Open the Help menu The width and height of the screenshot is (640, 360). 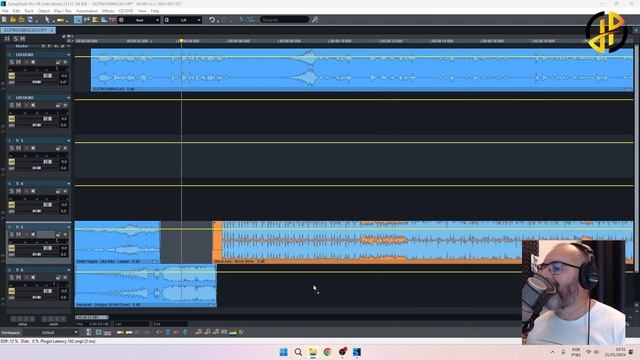(x=155, y=11)
